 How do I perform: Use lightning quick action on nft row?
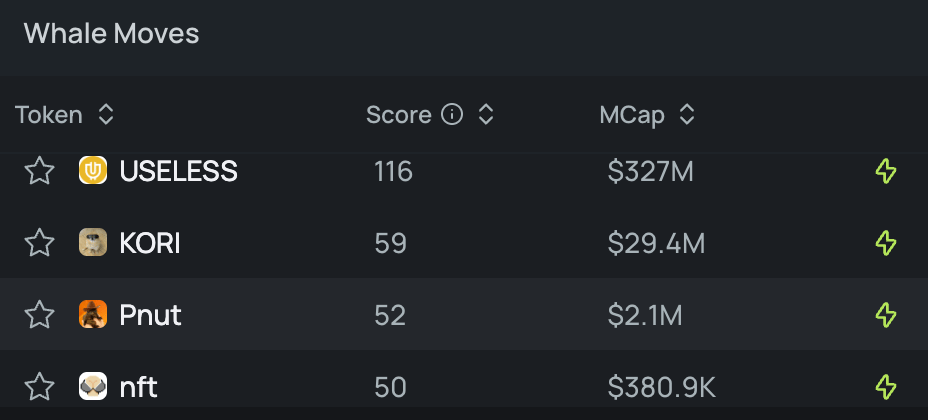886,387
